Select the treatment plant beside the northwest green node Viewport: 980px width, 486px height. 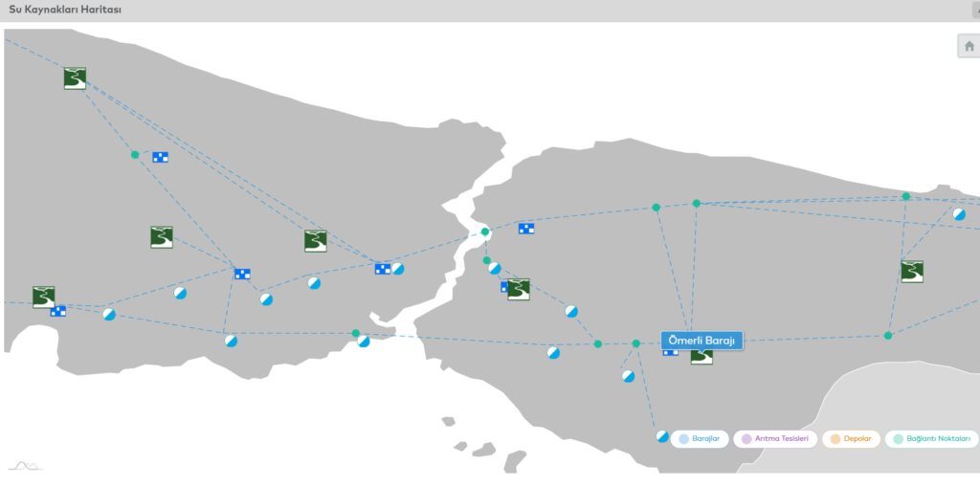tap(161, 158)
